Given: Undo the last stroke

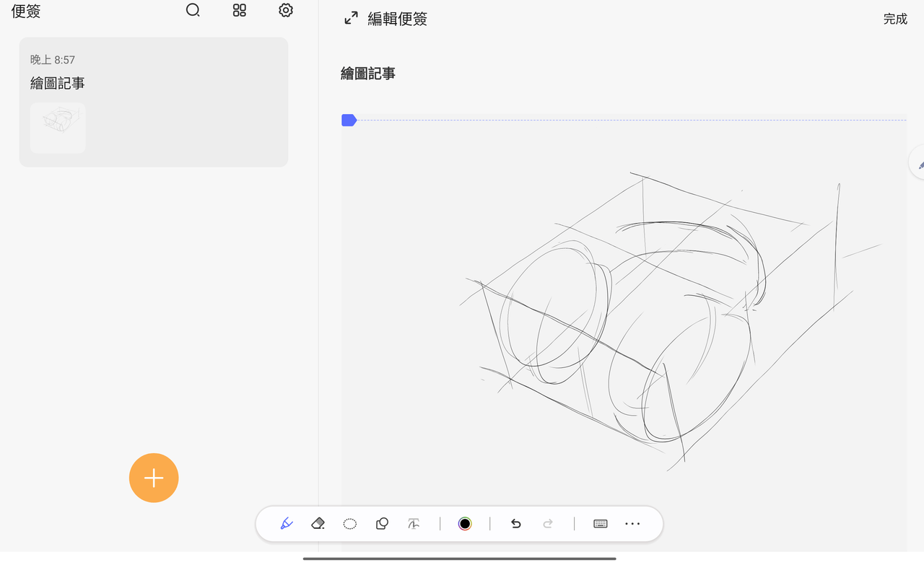Looking at the screenshot, I should pyautogui.click(x=515, y=524).
